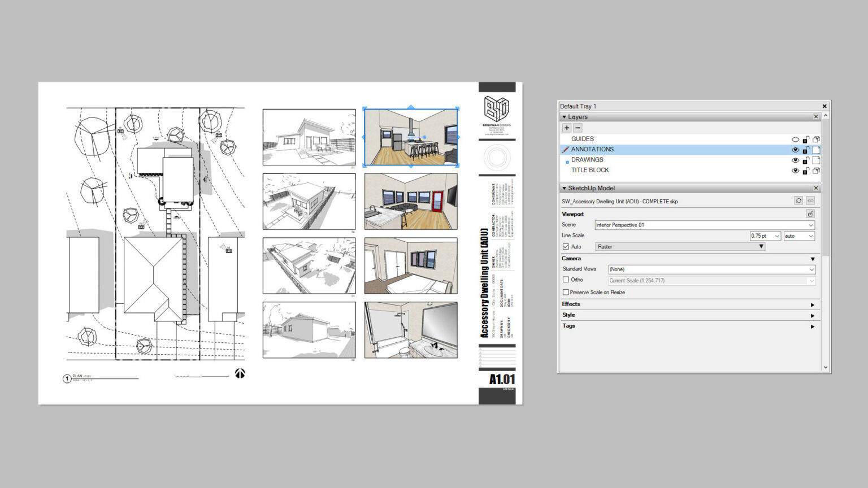Check Preserve Scale on Resize
The image size is (868, 488).
[x=566, y=292]
